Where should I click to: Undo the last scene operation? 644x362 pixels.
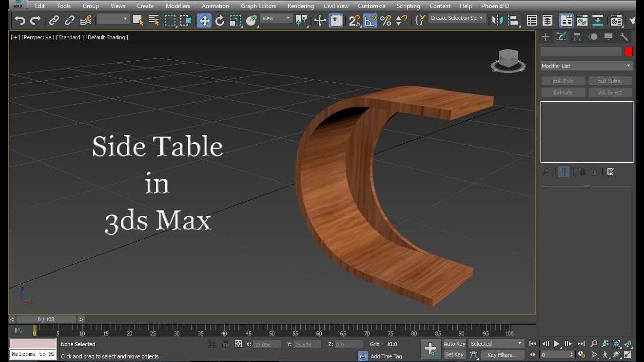(20, 20)
